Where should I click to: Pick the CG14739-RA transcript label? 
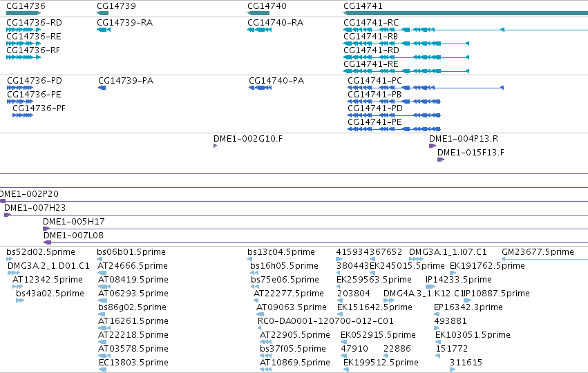click(125, 23)
